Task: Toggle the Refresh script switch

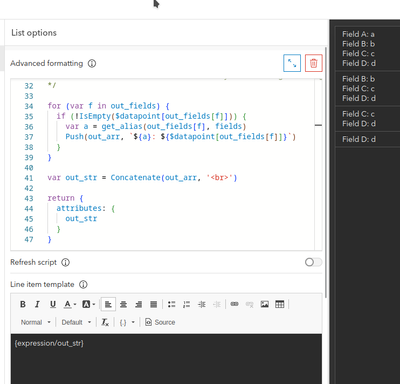Action: (313, 262)
